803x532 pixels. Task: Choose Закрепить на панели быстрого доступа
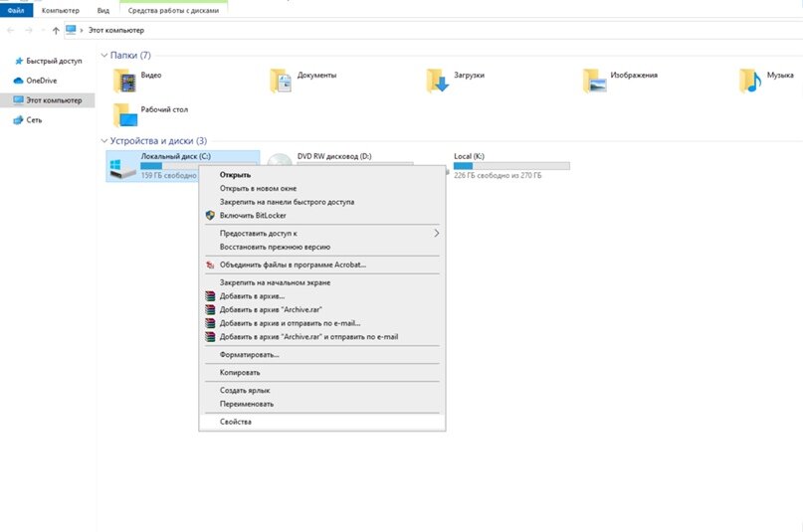322,202
